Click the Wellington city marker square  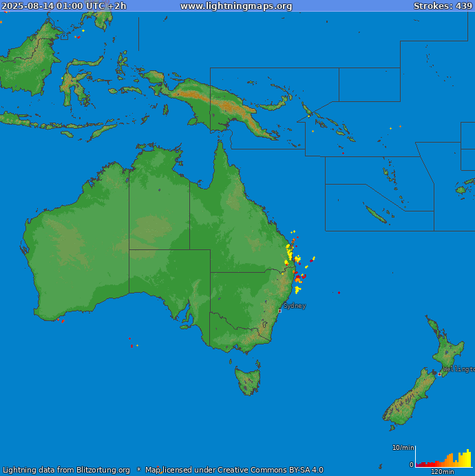[x=440, y=374]
